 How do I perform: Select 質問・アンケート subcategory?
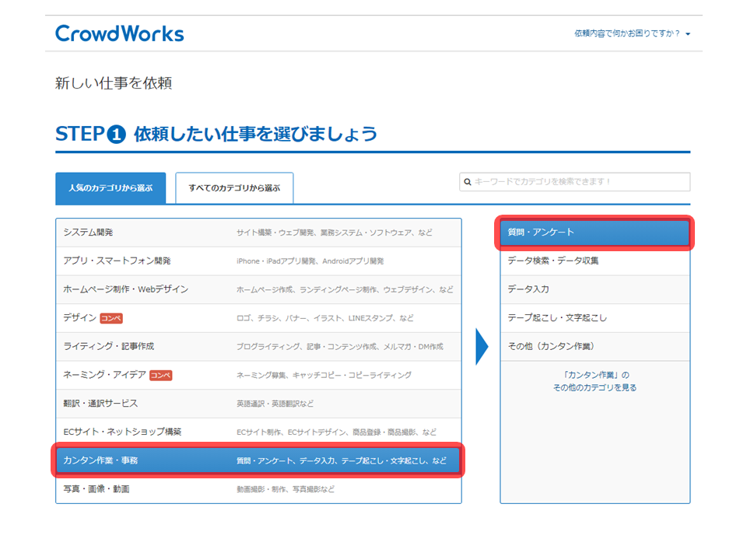point(594,233)
